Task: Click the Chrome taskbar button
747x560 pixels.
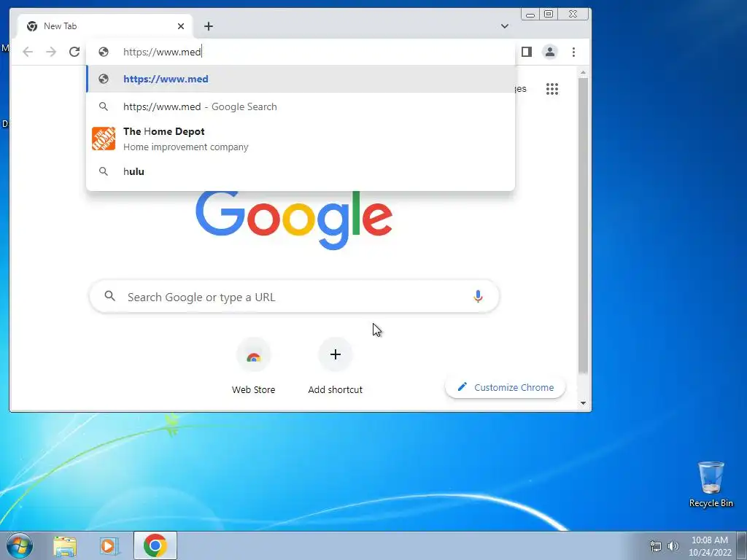Action: (x=155, y=545)
